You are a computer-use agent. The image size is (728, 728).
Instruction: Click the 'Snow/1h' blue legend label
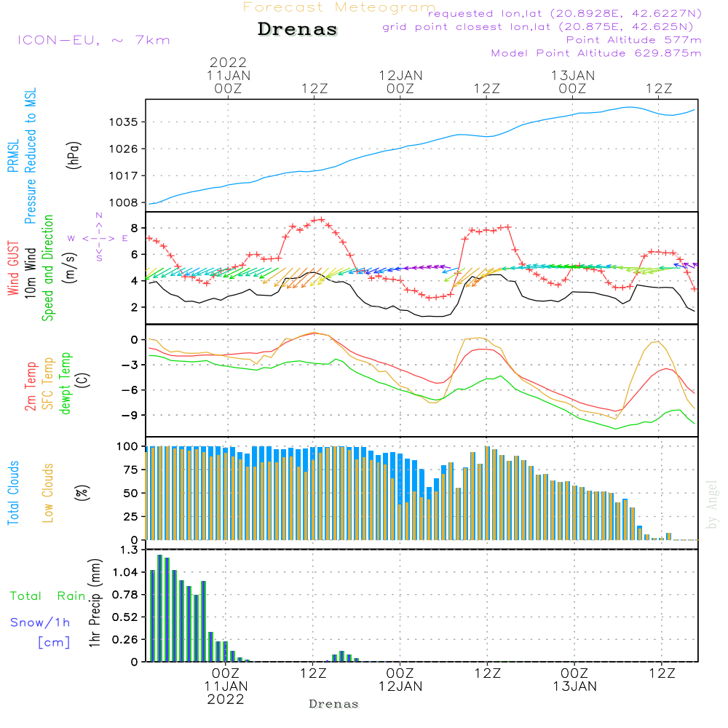(40, 622)
